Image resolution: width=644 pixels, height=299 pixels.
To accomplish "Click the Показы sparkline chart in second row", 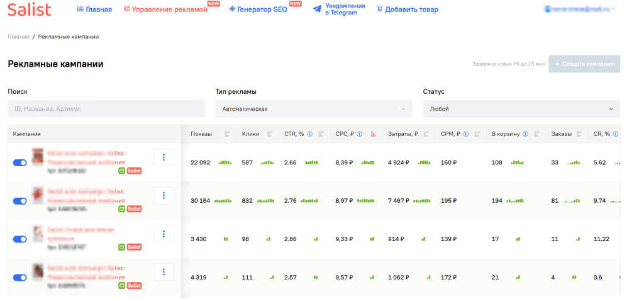I will (223, 201).
